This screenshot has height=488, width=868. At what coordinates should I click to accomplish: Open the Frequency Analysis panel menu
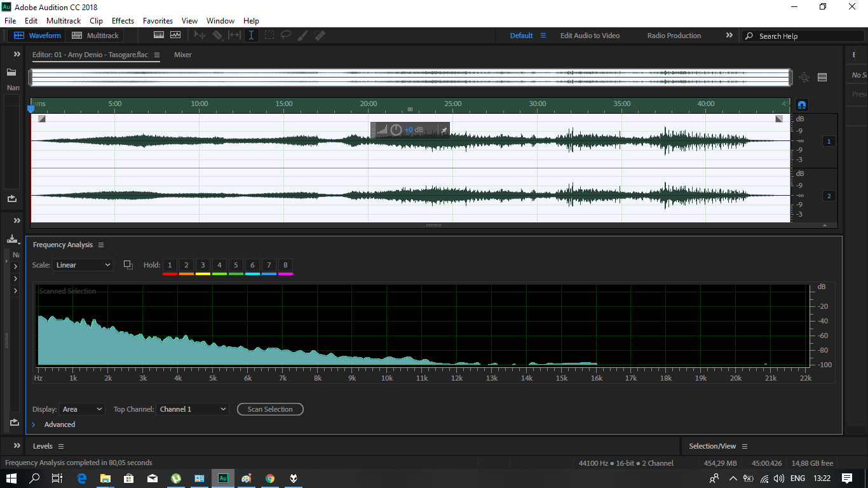(x=101, y=245)
